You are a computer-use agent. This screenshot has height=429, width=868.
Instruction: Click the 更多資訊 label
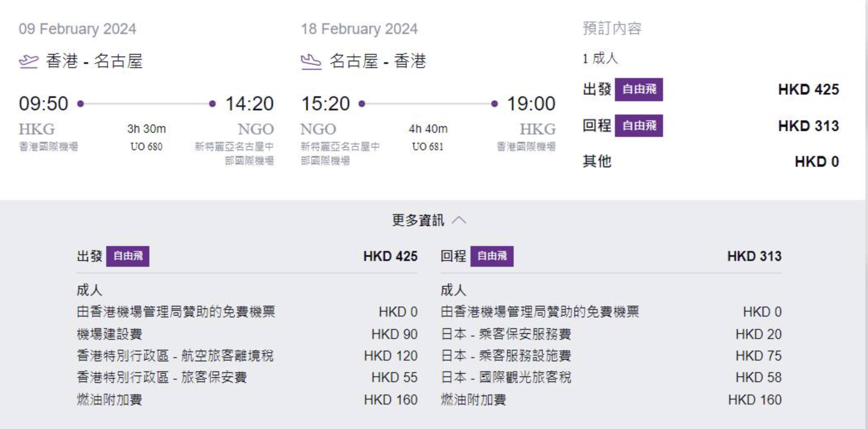tap(418, 220)
